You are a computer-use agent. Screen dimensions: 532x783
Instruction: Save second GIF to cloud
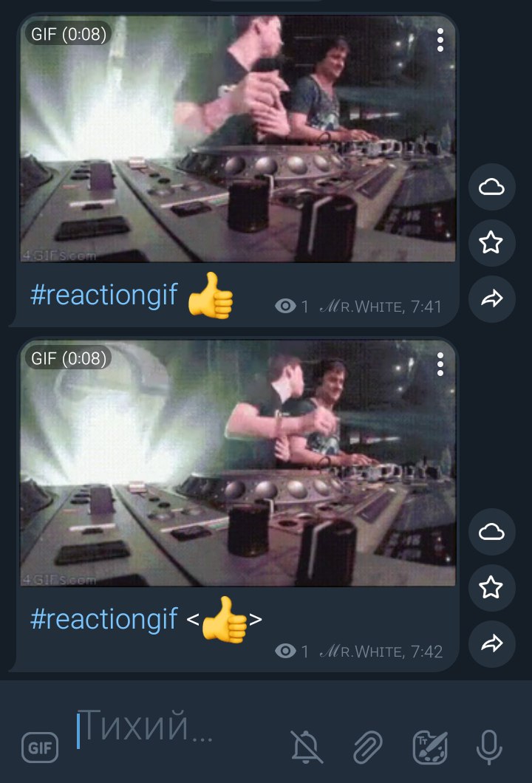pyautogui.click(x=491, y=532)
